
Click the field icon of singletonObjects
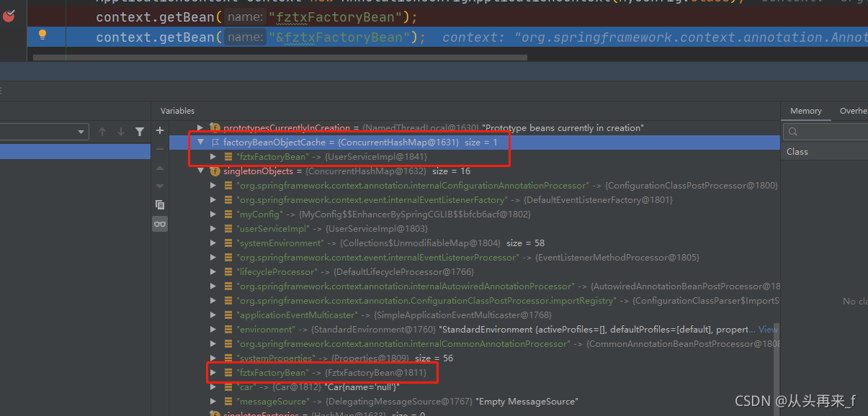tap(215, 171)
